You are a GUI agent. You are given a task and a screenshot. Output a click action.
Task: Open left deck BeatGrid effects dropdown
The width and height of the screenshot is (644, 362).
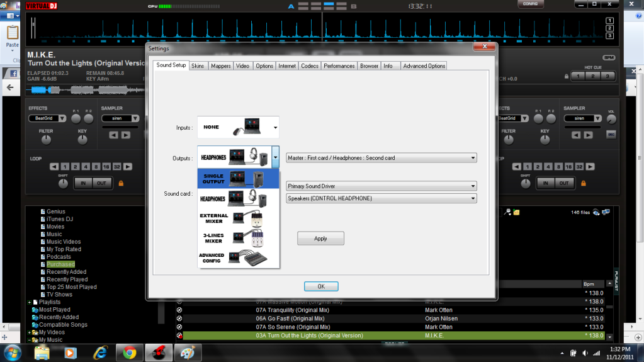[x=47, y=118]
